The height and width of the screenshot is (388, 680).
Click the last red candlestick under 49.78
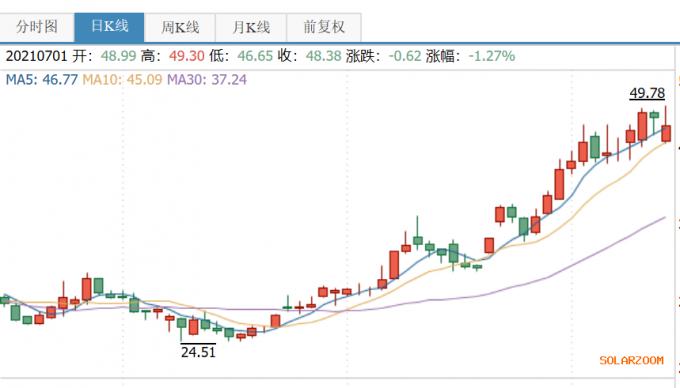666,126
